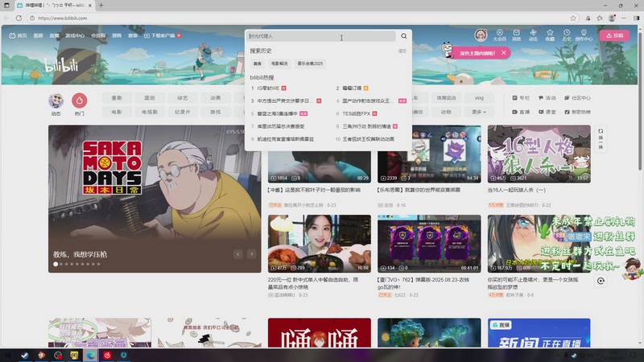Viewport: 644px width, 362px height.
Task: Open 消息 messages icon
Action: click(x=516, y=35)
